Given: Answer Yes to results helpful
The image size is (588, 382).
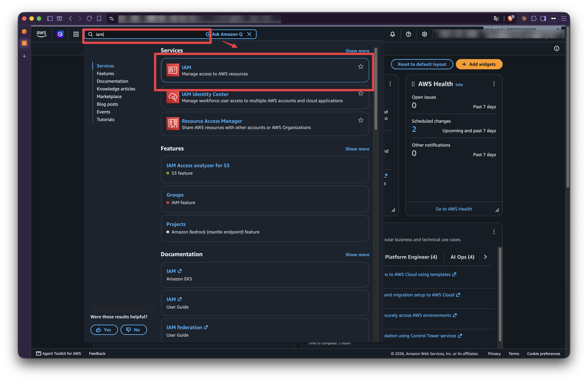Looking at the screenshot, I should click(x=104, y=330).
